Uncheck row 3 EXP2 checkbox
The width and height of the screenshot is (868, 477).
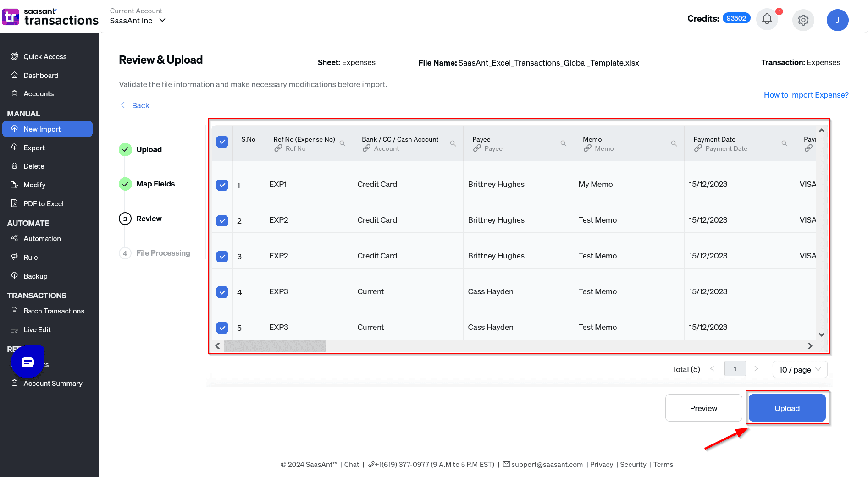pos(222,256)
